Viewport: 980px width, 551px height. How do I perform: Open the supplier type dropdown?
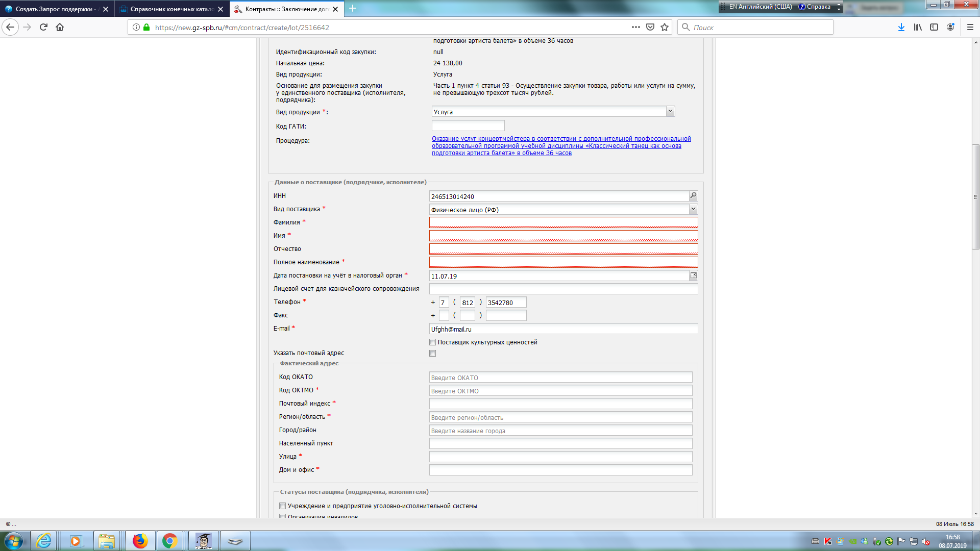point(693,209)
